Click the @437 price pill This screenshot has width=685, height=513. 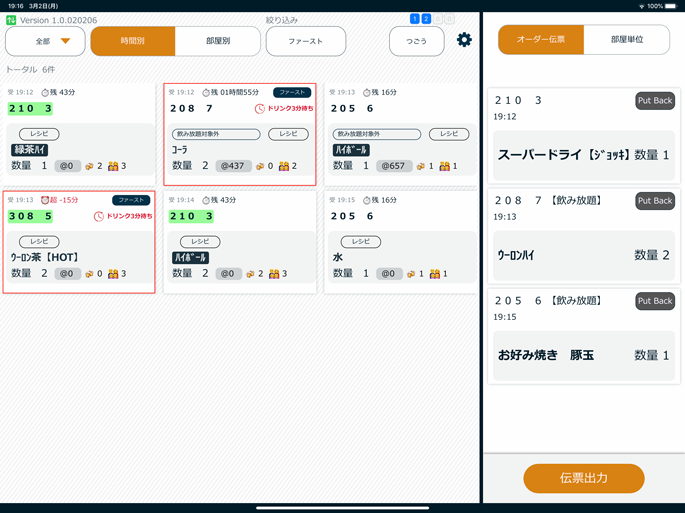(x=233, y=166)
